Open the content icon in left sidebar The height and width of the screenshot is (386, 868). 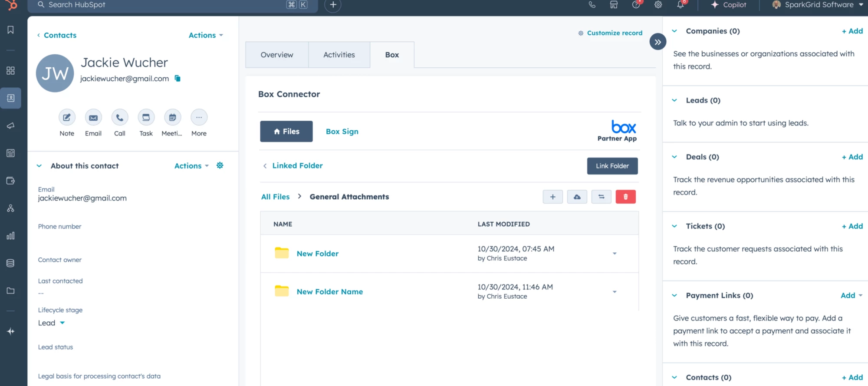point(11,153)
